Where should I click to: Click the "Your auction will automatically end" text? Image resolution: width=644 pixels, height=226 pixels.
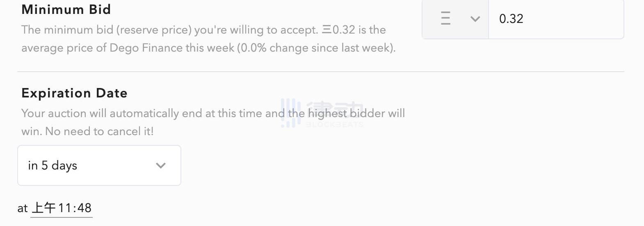100,113
